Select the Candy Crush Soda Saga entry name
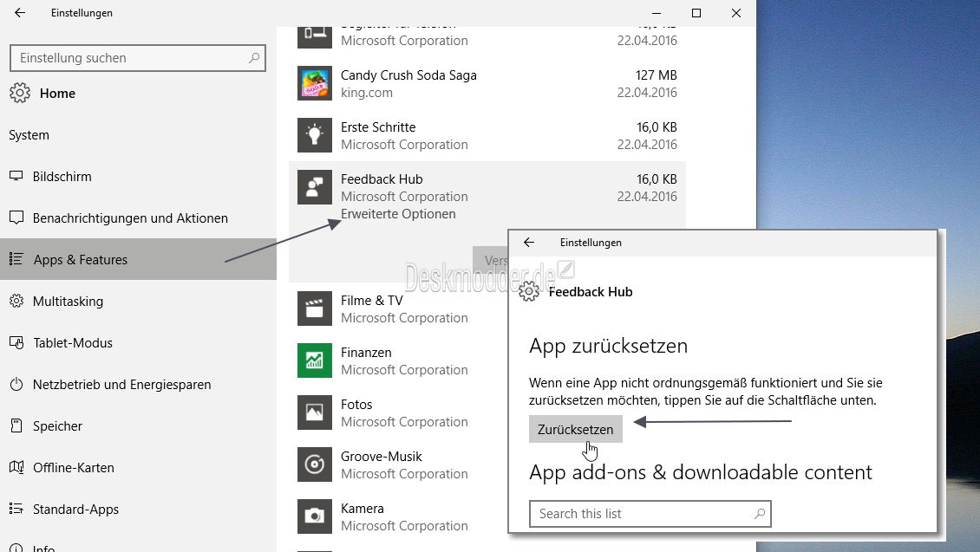The image size is (980, 552). click(x=408, y=75)
